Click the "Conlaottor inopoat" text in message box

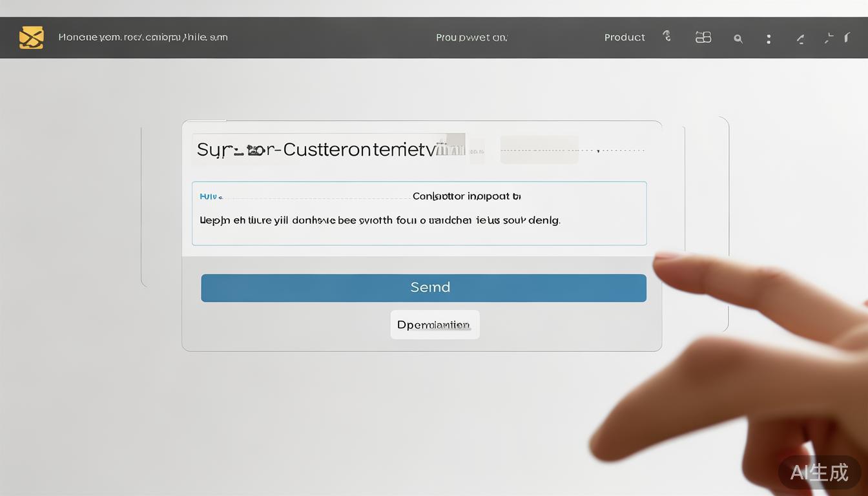(466, 196)
